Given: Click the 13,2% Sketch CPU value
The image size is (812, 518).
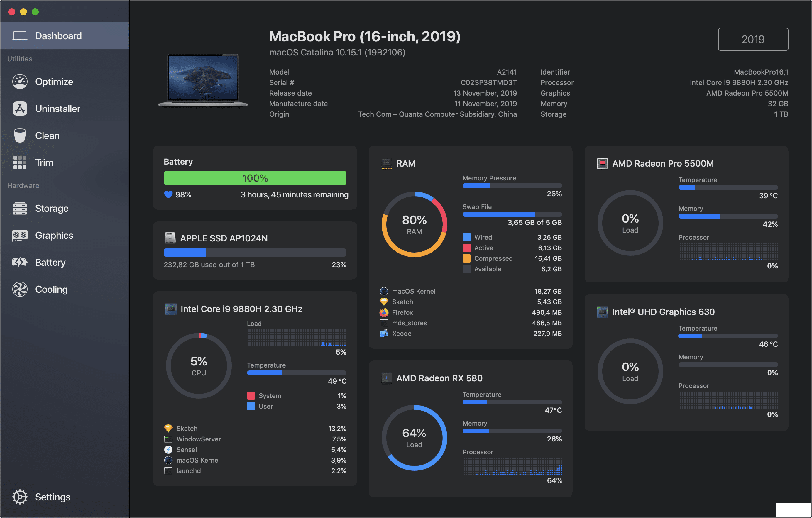Looking at the screenshot, I should pyautogui.click(x=337, y=428).
